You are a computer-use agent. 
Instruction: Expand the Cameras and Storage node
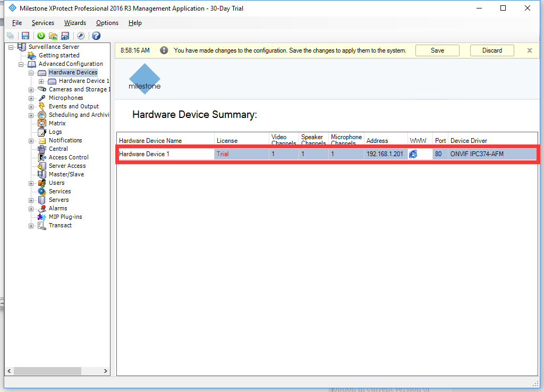click(31, 90)
